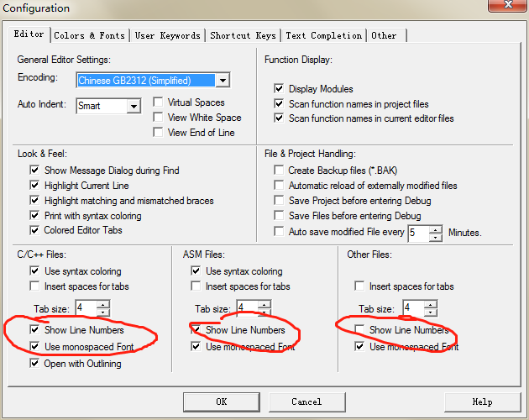This screenshot has width=529, height=420.
Task: Go to the Shortcut Keys tab
Action: coord(242,35)
